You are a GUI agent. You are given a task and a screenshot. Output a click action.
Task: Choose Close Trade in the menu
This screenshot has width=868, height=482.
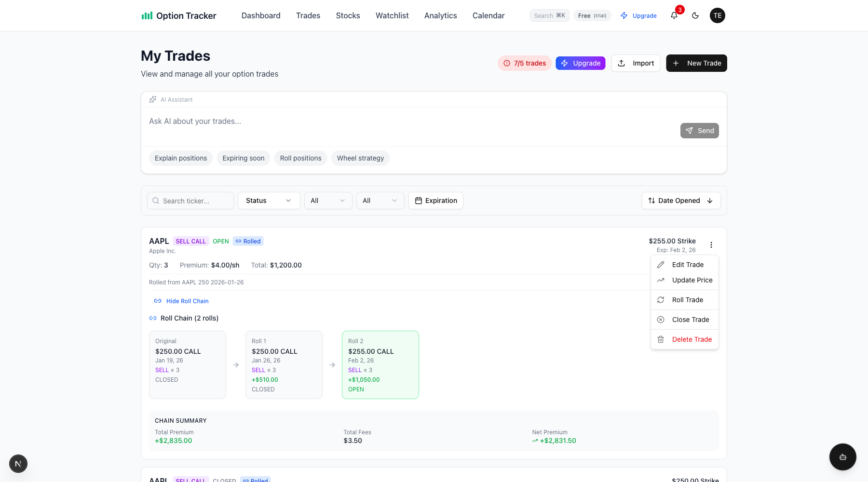click(690, 320)
